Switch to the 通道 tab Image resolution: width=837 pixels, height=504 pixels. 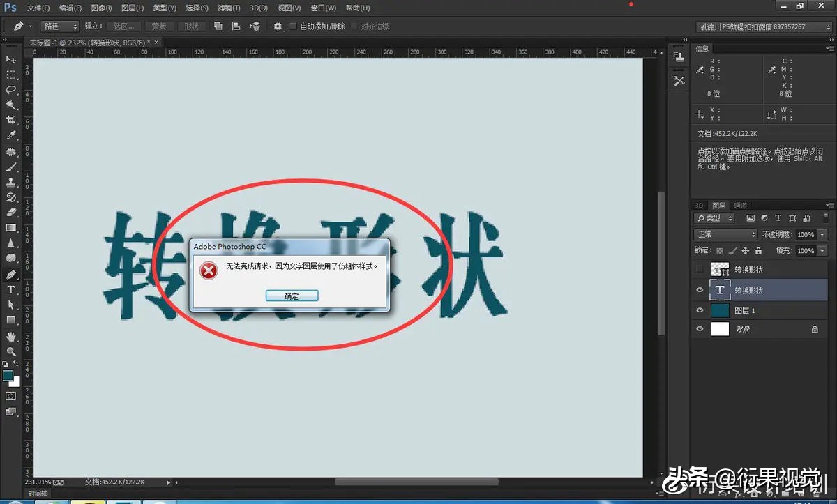(x=740, y=205)
